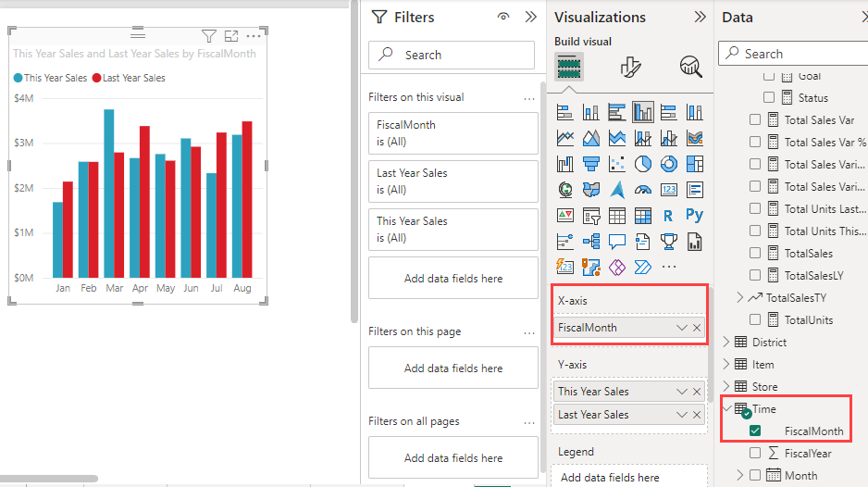Screen dimensions: 868x487
Task: Collapse the Visualizations pane
Action: point(701,17)
